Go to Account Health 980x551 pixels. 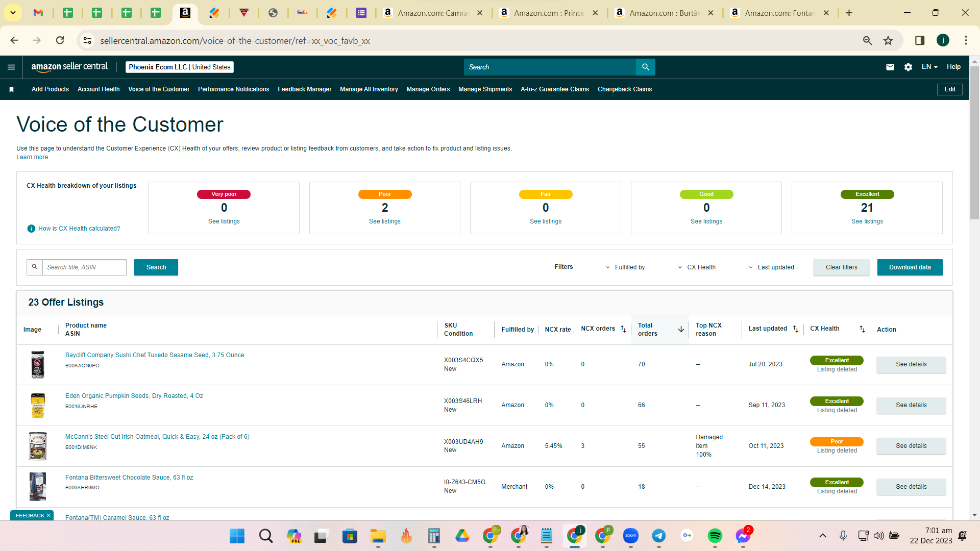tap(99, 89)
